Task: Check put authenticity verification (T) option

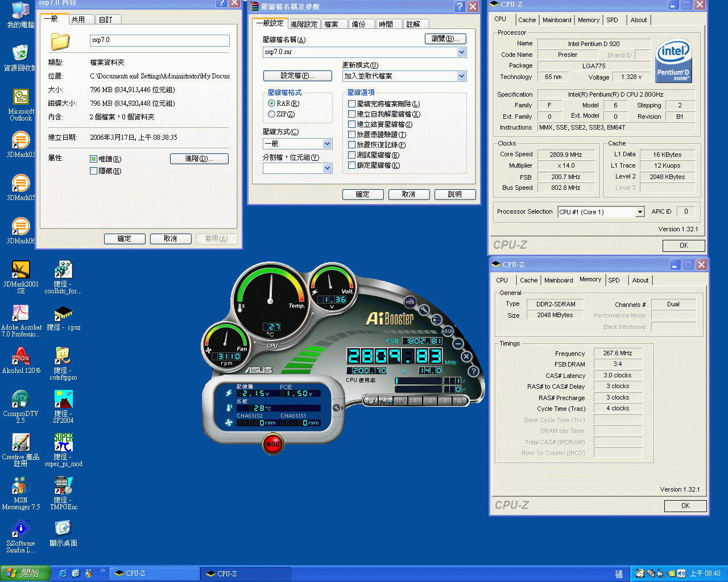Action: [351, 135]
